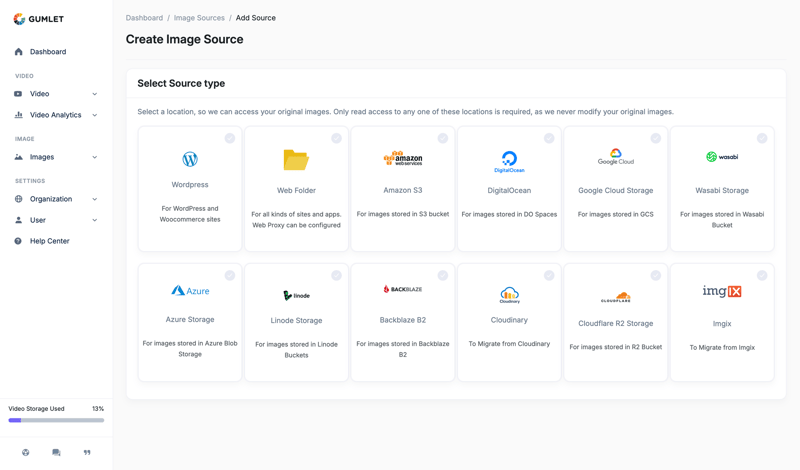Click the Cloudflare logo
Image resolution: width=800 pixels, height=470 pixels.
pyautogui.click(x=616, y=297)
